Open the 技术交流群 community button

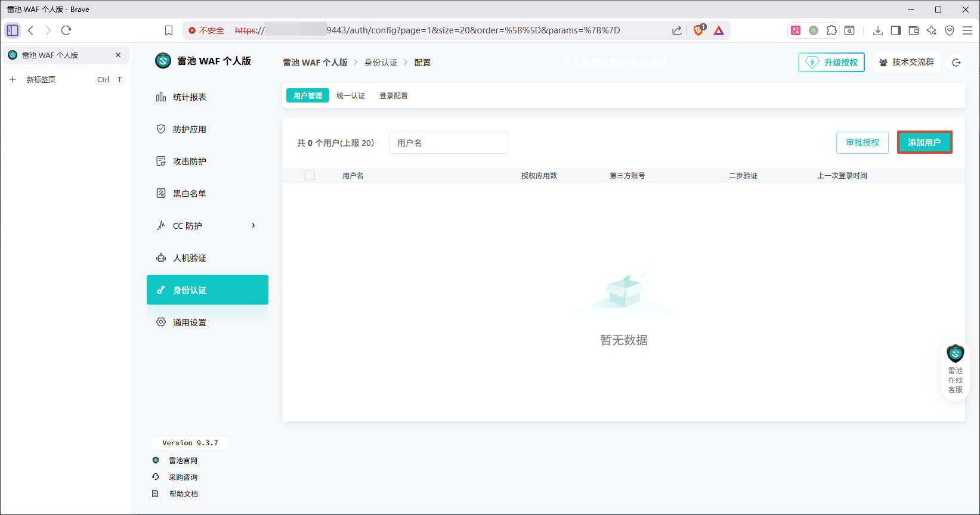(x=907, y=63)
